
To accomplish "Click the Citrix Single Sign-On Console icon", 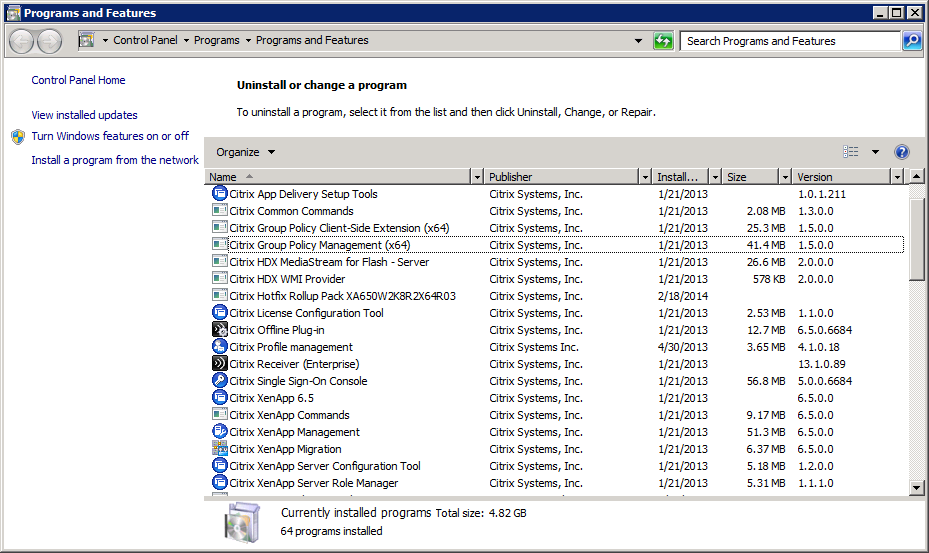I will pos(220,381).
